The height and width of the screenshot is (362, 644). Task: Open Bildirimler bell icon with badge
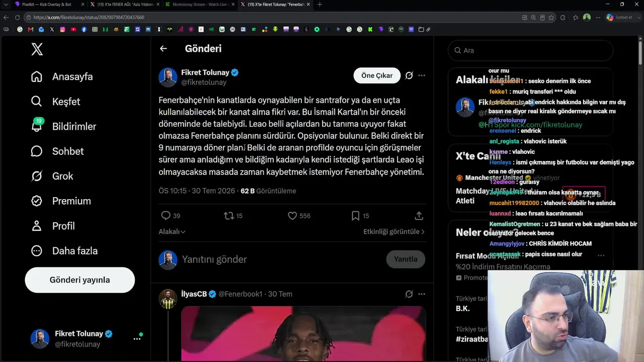(37, 126)
